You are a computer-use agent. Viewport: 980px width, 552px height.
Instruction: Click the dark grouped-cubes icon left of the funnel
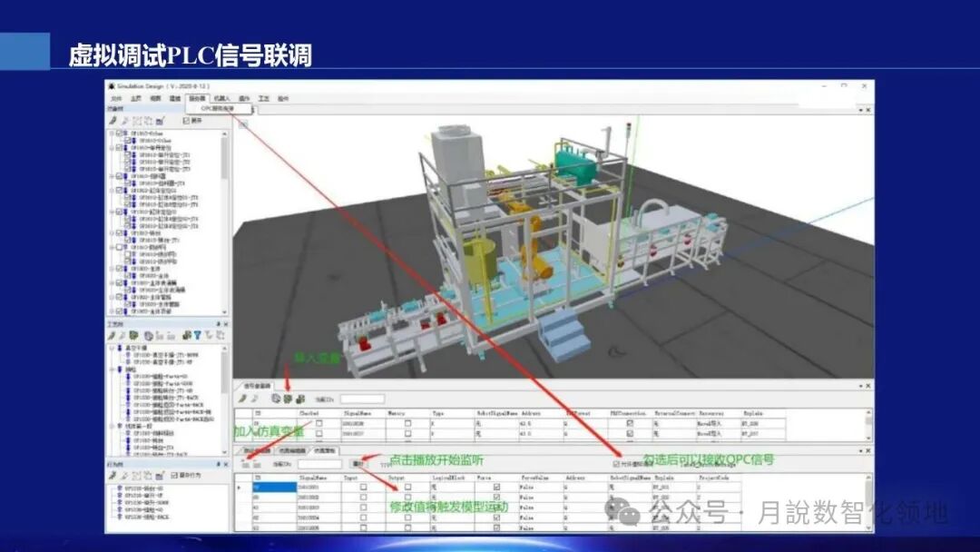coord(186,336)
